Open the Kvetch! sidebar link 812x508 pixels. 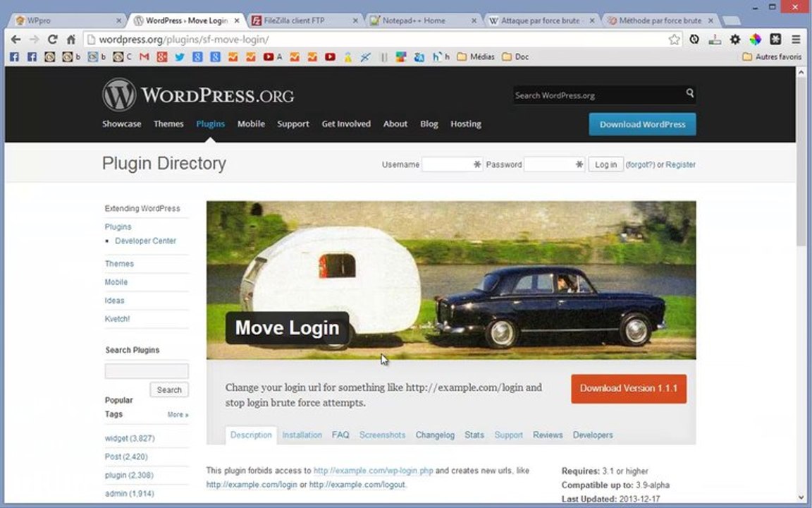pyautogui.click(x=117, y=319)
